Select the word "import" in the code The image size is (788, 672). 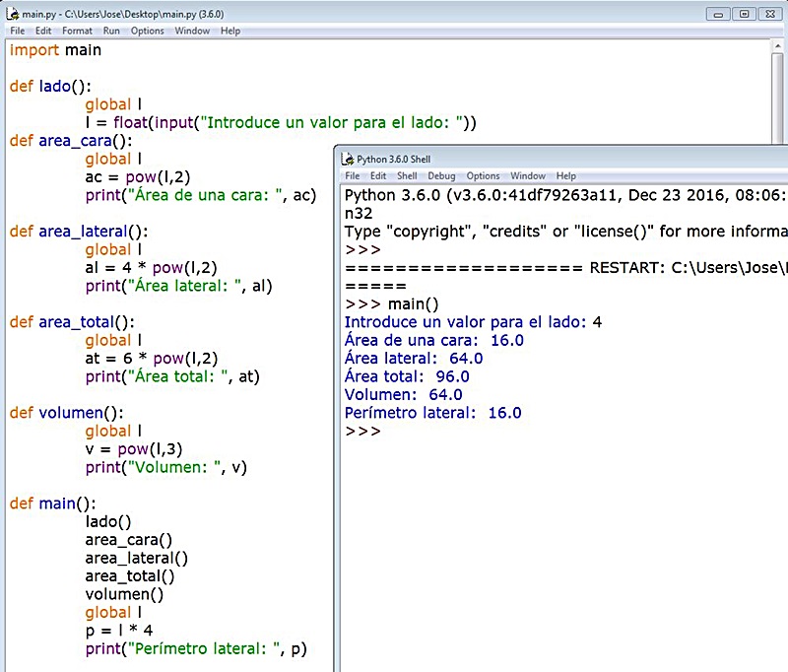click(33, 49)
